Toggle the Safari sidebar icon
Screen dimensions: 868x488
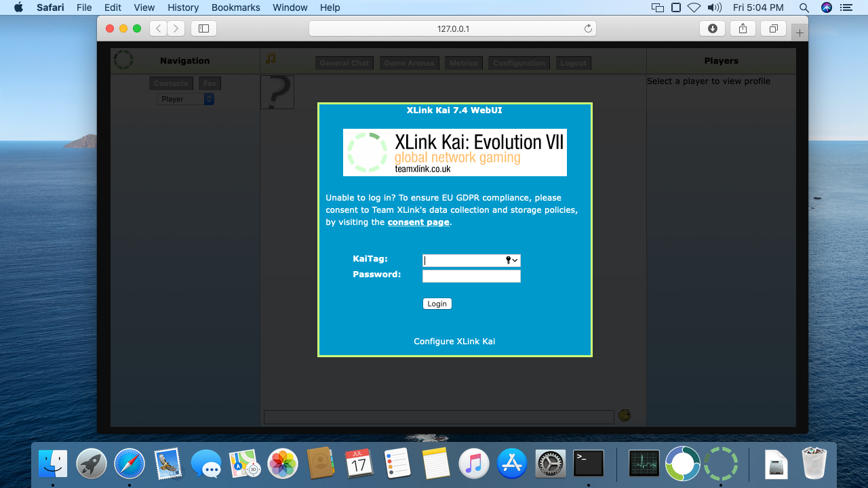click(203, 28)
